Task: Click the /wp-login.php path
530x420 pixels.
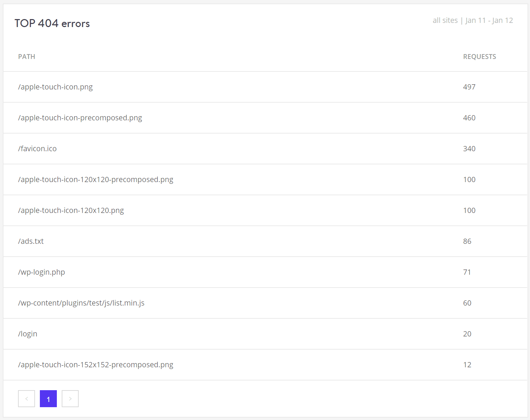Action: click(x=42, y=272)
